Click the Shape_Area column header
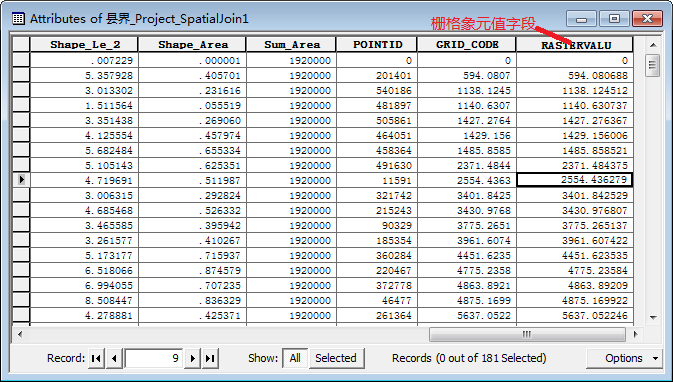This screenshot has width=673, height=382. [192, 45]
